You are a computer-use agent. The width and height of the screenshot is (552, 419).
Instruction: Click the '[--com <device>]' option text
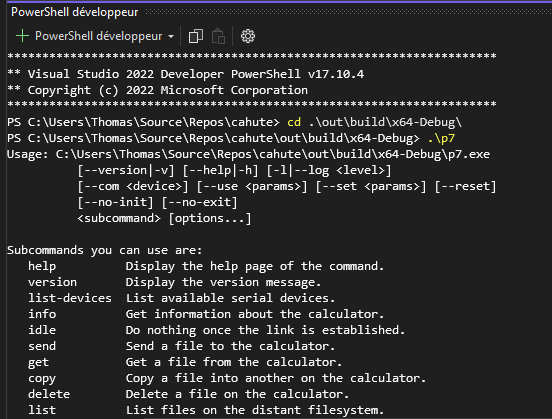coord(133,186)
